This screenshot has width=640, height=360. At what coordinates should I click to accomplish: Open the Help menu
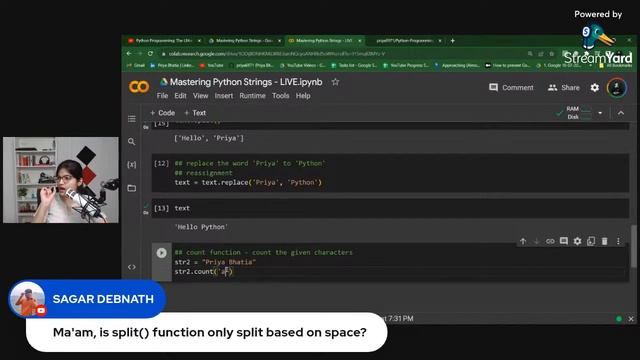tap(303, 96)
